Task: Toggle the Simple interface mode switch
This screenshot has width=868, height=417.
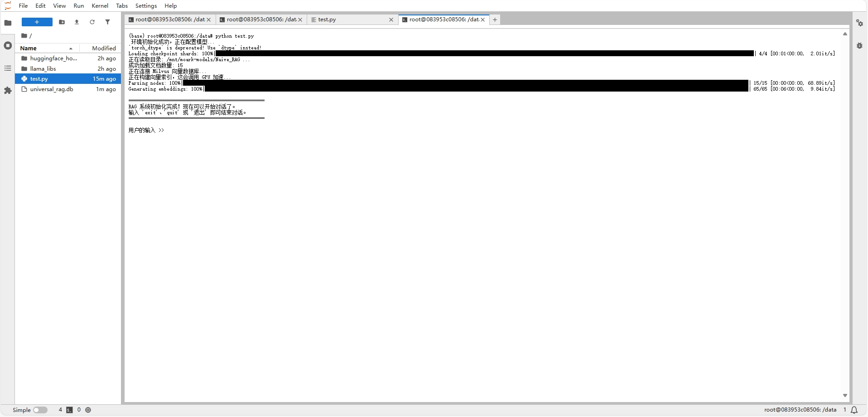Action: click(x=40, y=410)
